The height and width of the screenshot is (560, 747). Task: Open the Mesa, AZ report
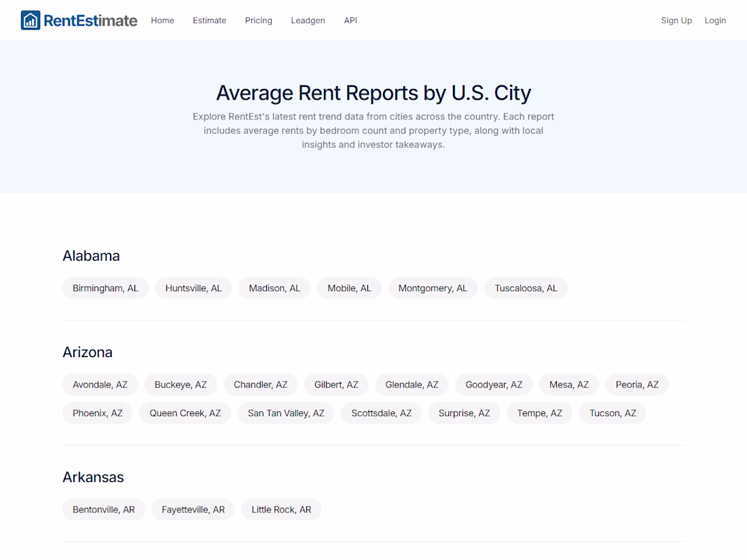[x=569, y=385]
